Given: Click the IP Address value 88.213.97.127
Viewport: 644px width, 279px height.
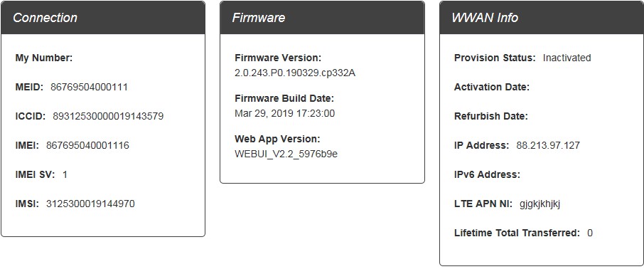Looking at the screenshot, I should (548, 146).
